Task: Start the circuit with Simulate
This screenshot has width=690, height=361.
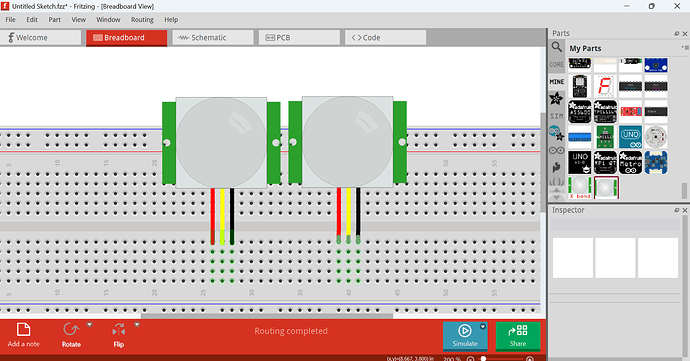Action: [x=465, y=336]
